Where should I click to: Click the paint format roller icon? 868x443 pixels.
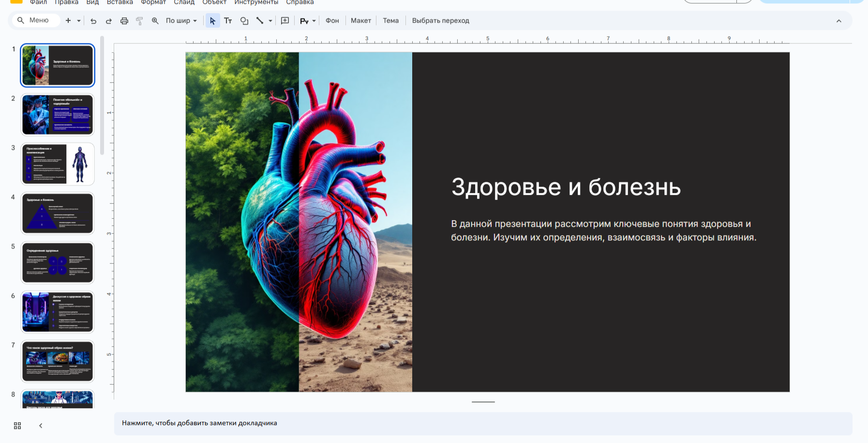tap(139, 21)
